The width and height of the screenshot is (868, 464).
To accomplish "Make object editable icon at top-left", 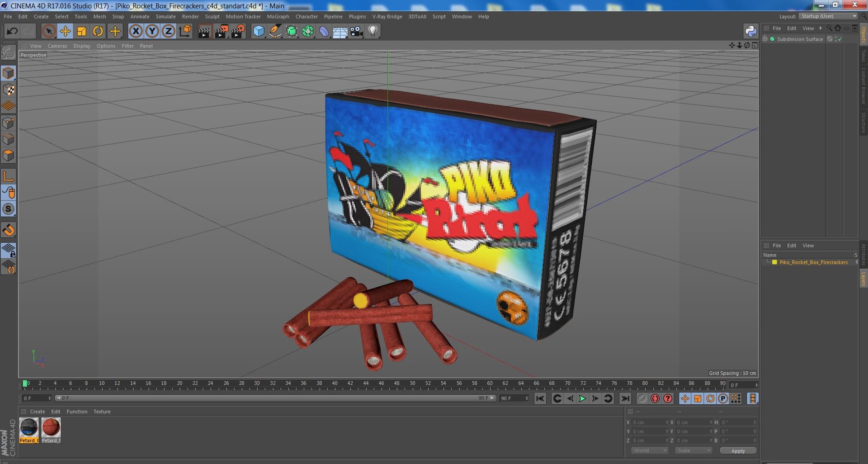I will coord(9,53).
